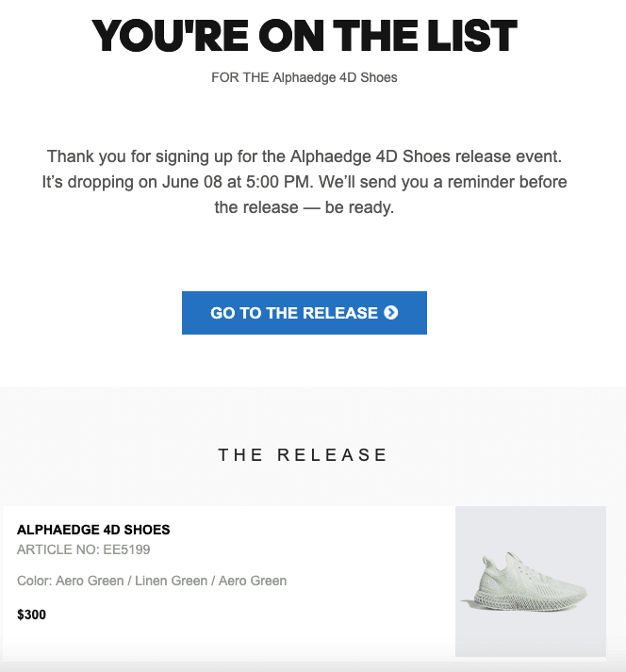
Task: Click the 'ARTICLE NO:' label
Action: coord(58,549)
